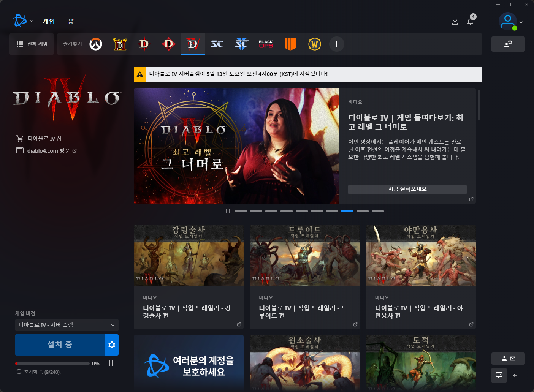Select the second carousel indicator dash
This screenshot has width=534, height=392.
coord(256,211)
